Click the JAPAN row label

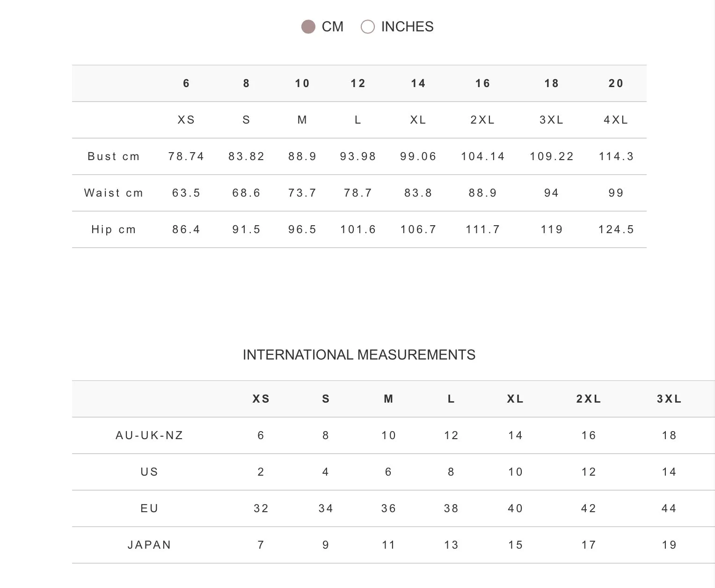[x=149, y=545]
